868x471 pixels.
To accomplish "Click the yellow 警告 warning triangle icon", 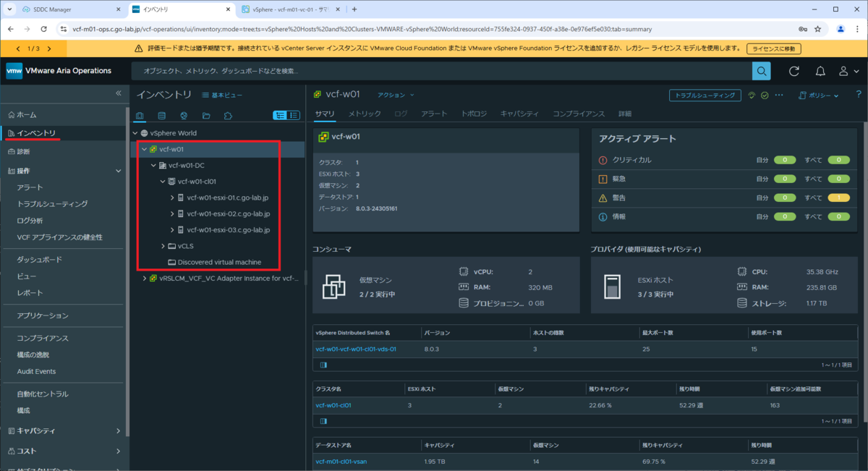I will pos(603,198).
